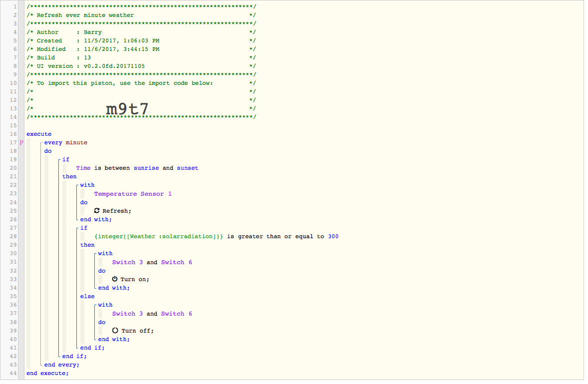Click the 'with' bracket on line 22
The image size is (588, 384).
(x=87, y=185)
